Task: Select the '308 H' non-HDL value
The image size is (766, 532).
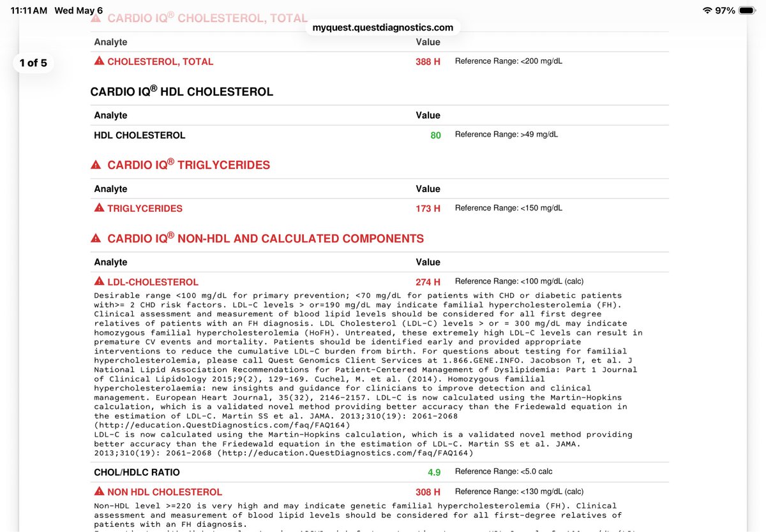Action: pos(428,492)
